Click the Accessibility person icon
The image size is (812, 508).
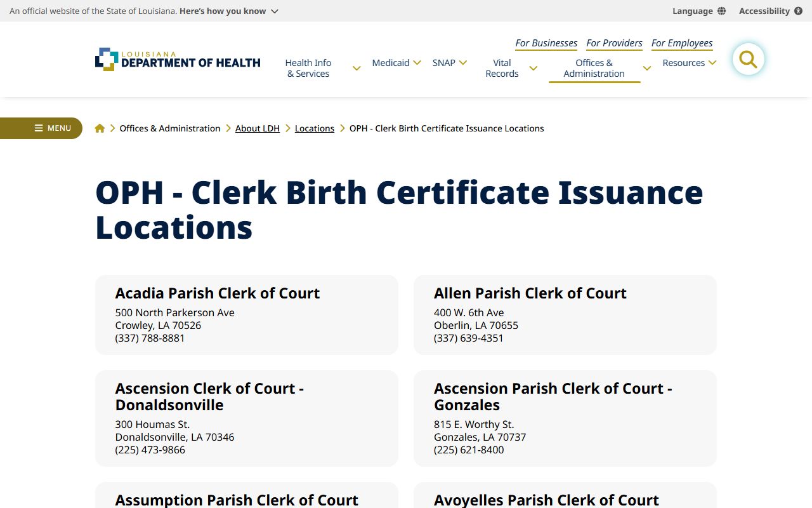(798, 11)
